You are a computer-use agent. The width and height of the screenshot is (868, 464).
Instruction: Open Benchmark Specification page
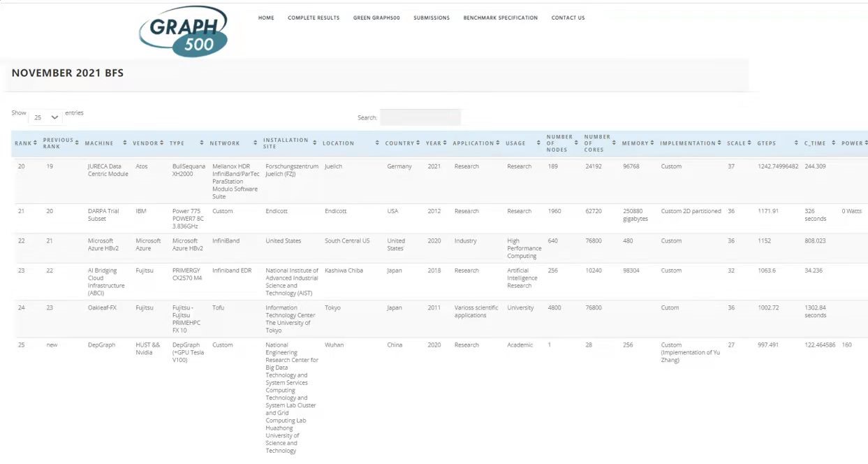501,18
